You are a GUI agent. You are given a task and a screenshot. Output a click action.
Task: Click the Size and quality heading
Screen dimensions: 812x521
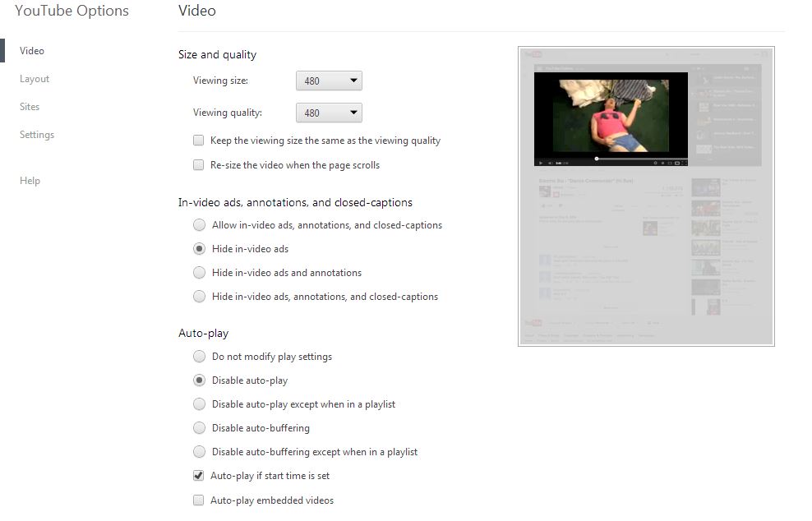(x=217, y=55)
